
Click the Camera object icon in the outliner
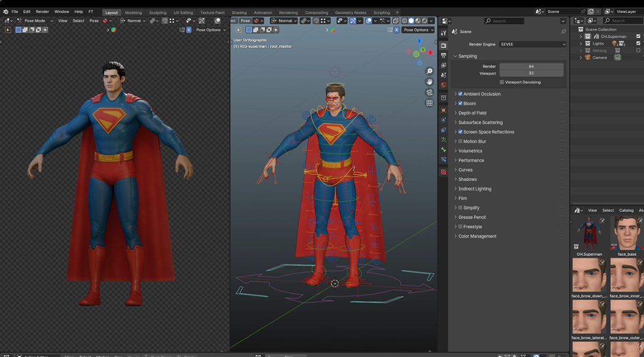click(x=588, y=57)
